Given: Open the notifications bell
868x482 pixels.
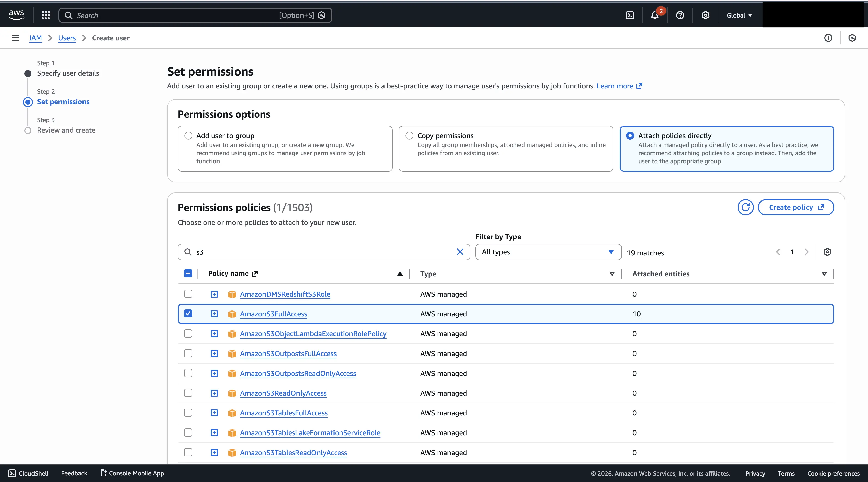Looking at the screenshot, I should click(654, 15).
